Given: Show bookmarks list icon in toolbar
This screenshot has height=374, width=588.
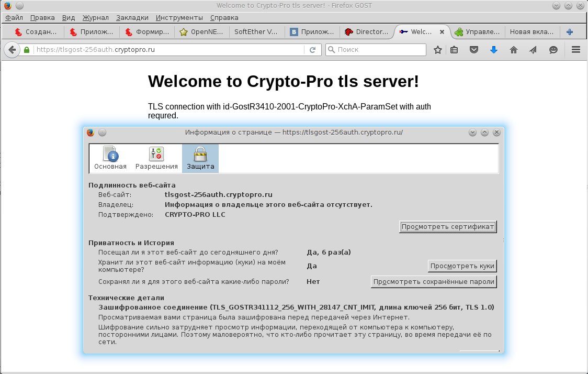Looking at the screenshot, I should 454,50.
